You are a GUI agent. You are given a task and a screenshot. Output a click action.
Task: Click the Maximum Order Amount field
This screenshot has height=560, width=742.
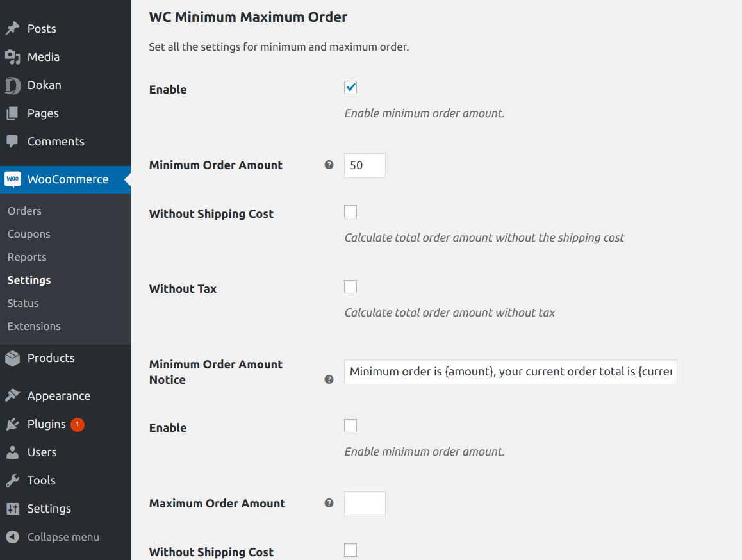click(365, 504)
